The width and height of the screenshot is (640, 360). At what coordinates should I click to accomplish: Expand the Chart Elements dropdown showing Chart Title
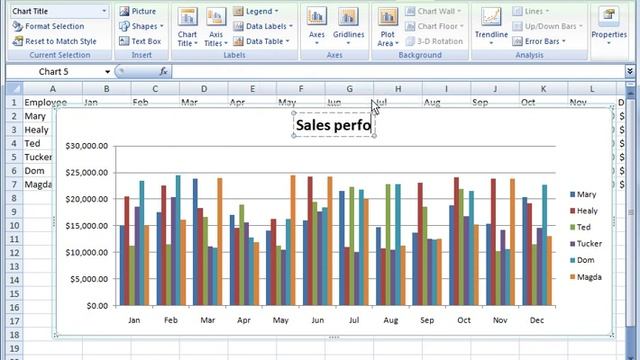coord(104,11)
